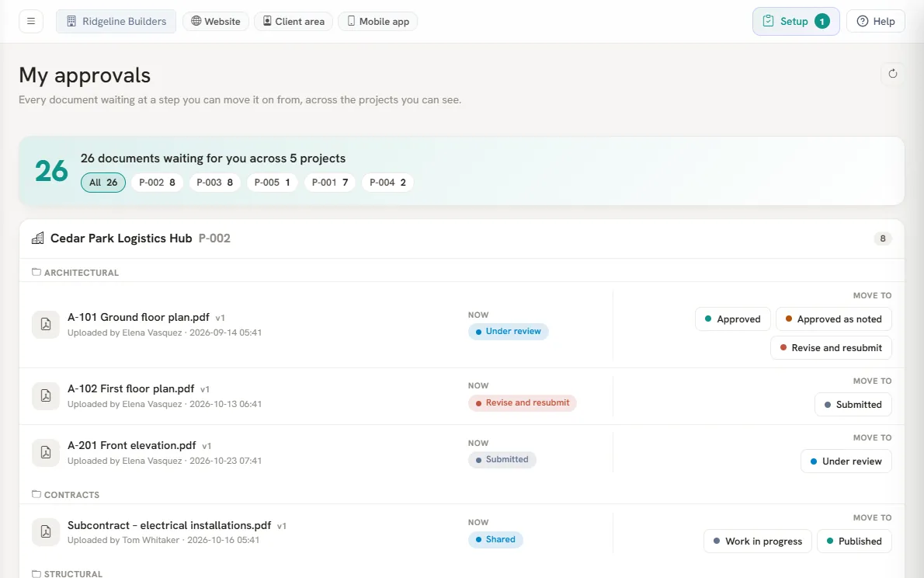Move A-102 First floor plan to Submitted
The width and height of the screenshot is (924, 578).
(x=853, y=405)
